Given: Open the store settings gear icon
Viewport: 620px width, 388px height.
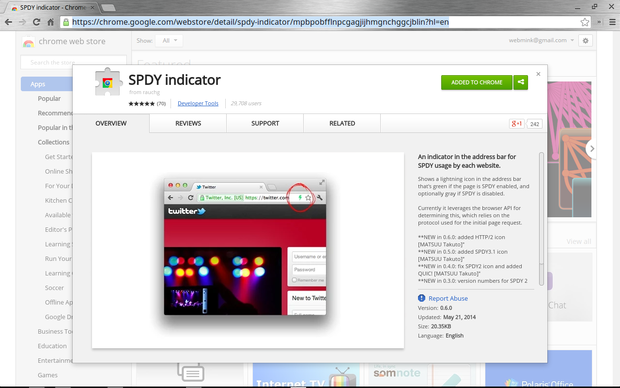Looking at the screenshot, I should (585, 40).
